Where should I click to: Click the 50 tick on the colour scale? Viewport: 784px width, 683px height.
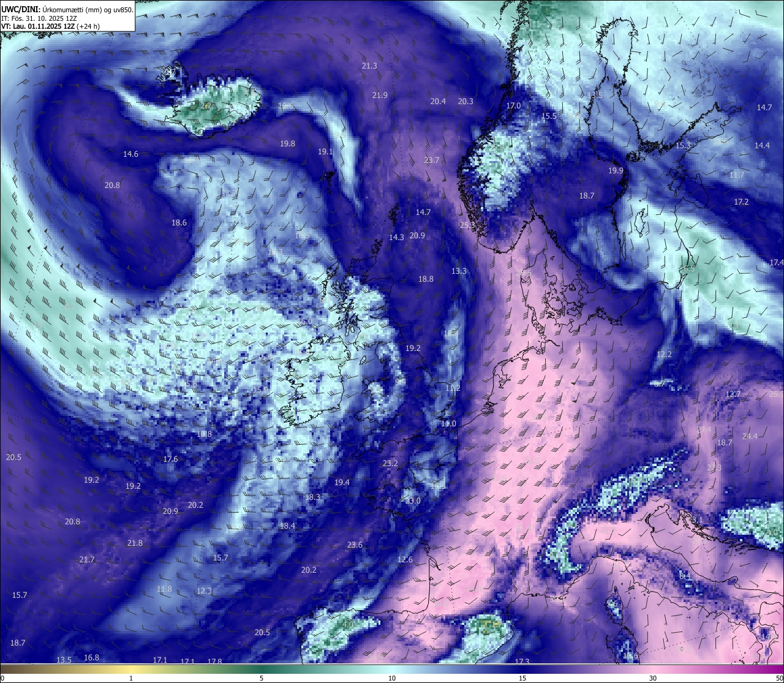click(x=779, y=678)
